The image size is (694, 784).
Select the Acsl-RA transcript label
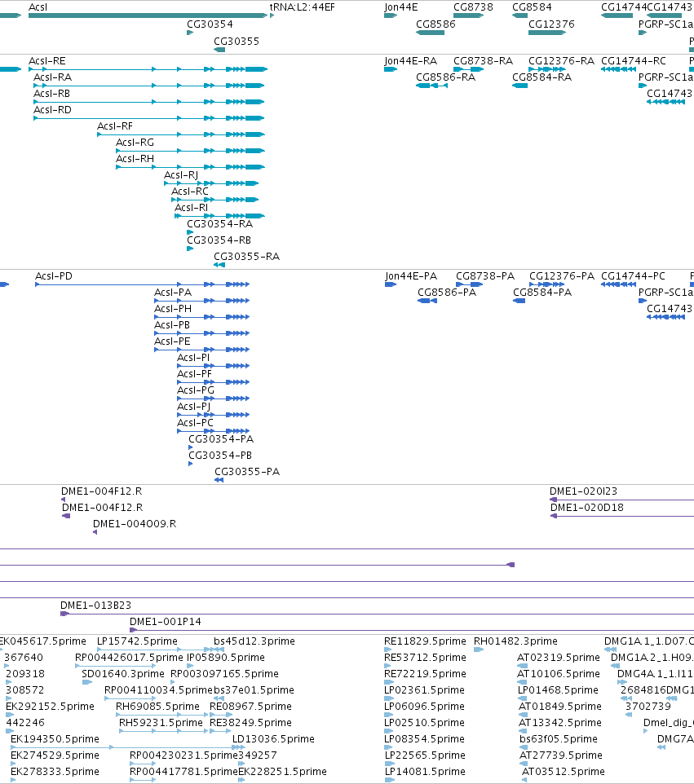[52, 77]
